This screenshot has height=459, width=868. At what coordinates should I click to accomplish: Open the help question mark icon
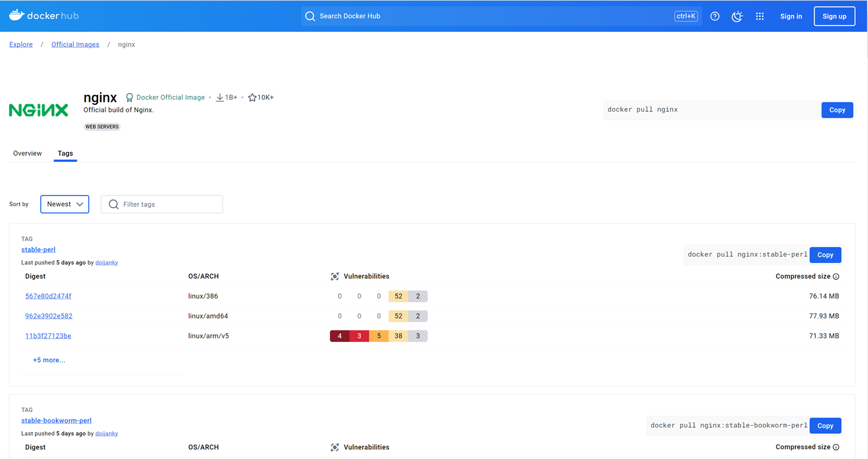pos(715,16)
